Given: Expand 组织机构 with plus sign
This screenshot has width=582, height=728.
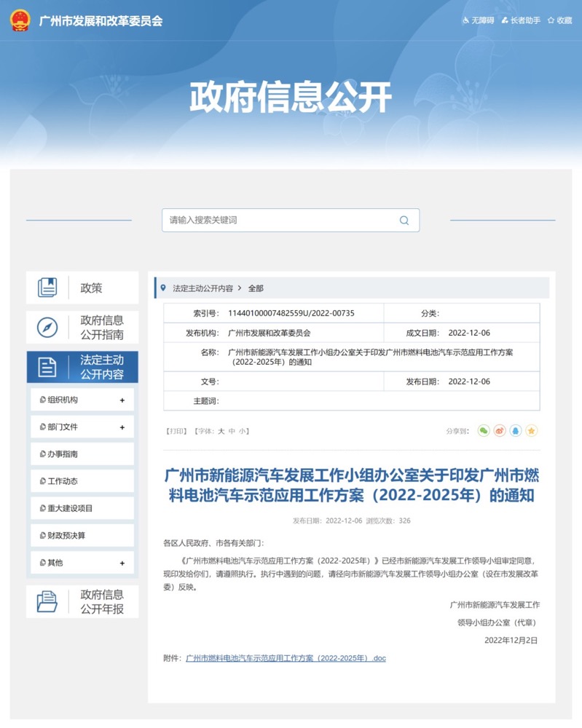Looking at the screenshot, I should click(x=122, y=400).
